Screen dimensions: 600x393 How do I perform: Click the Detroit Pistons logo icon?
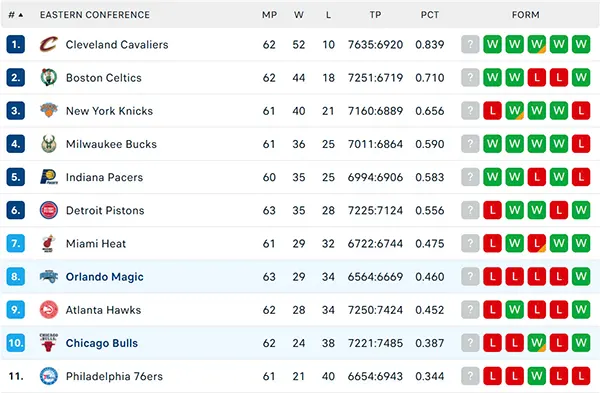coord(49,210)
